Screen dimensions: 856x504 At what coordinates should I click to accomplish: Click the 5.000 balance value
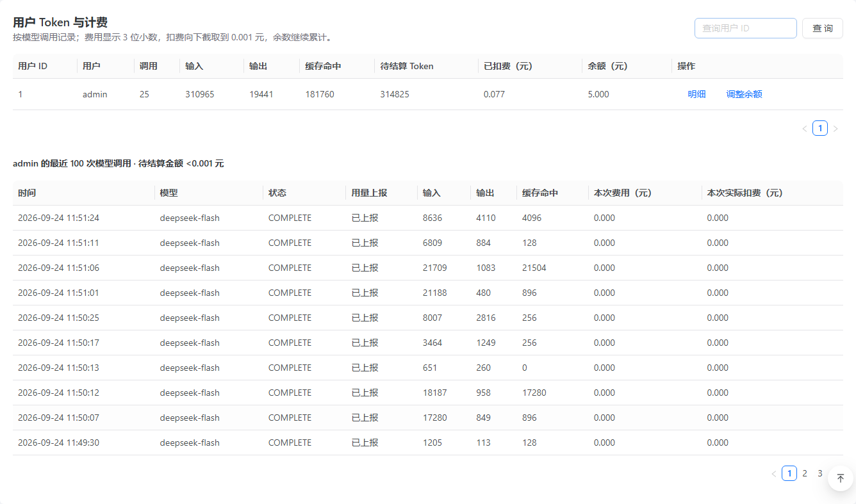point(598,94)
